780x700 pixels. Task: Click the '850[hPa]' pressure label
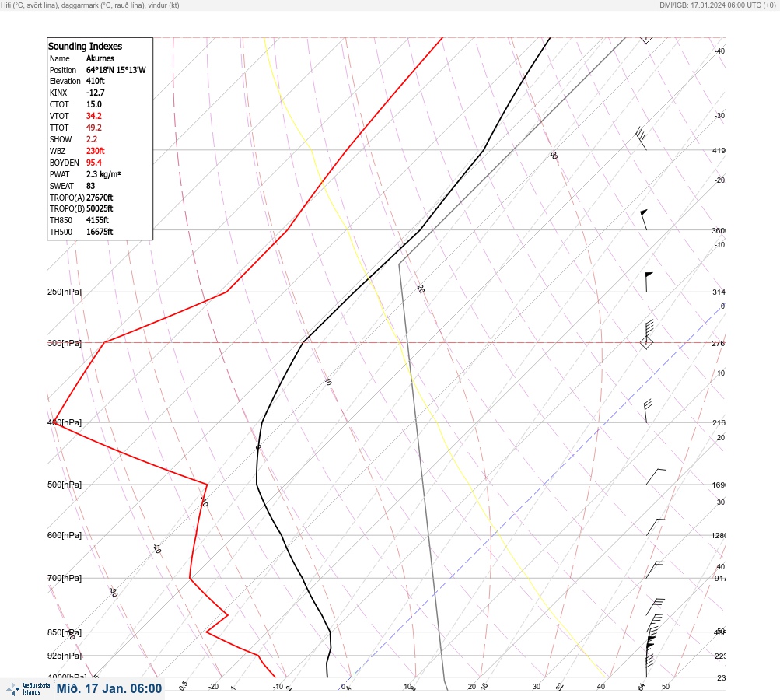(65, 632)
